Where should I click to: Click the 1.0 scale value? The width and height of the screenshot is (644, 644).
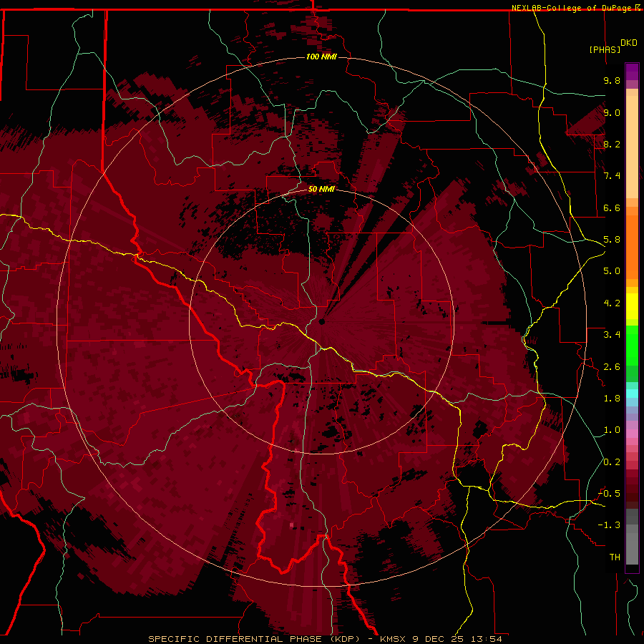coord(612,430)
